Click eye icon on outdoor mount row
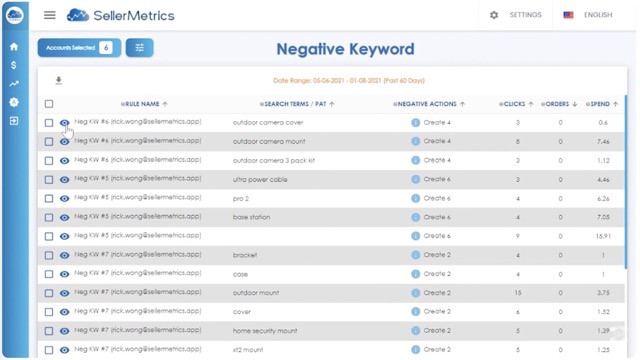Screen dimensions: 640x360 (64, 293)
